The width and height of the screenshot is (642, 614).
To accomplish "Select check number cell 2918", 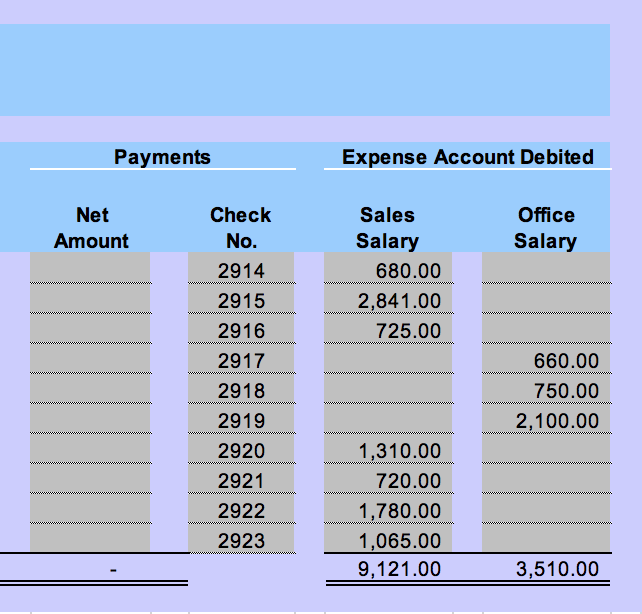I will (241, 388).
